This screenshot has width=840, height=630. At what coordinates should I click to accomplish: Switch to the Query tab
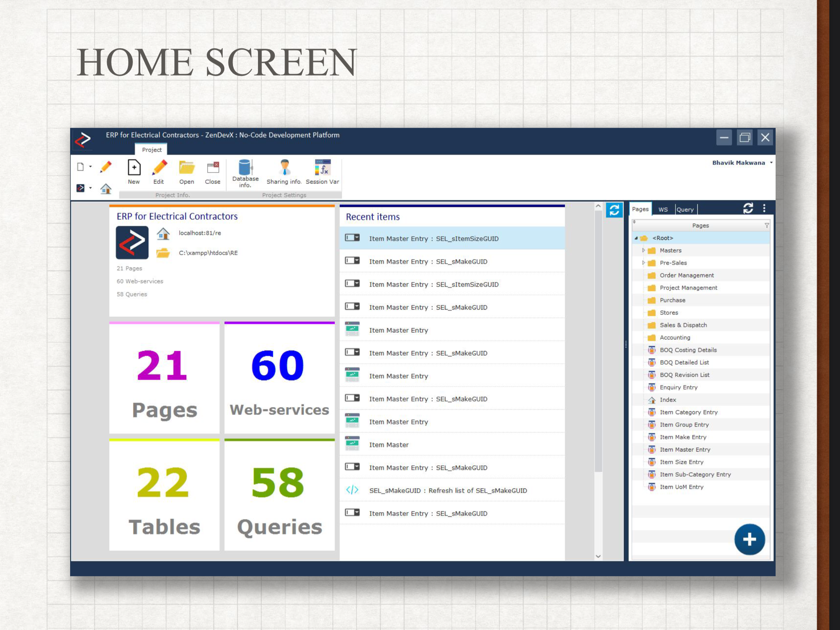685,210
